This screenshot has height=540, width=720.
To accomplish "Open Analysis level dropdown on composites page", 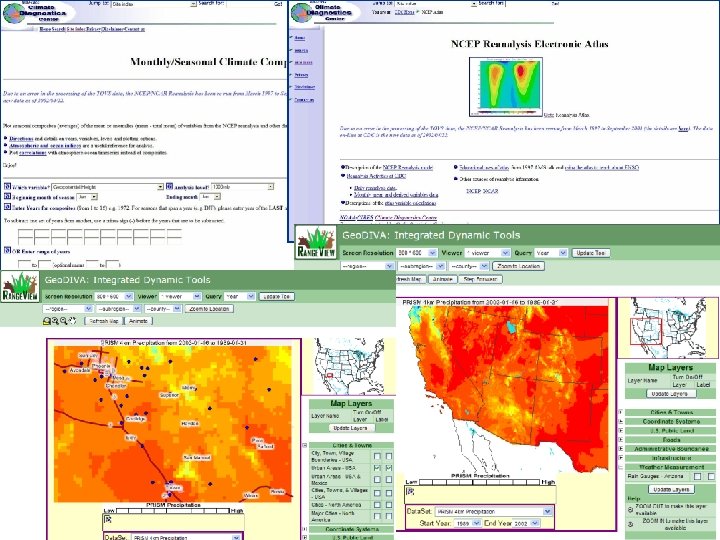I will [x=242, y=187].
